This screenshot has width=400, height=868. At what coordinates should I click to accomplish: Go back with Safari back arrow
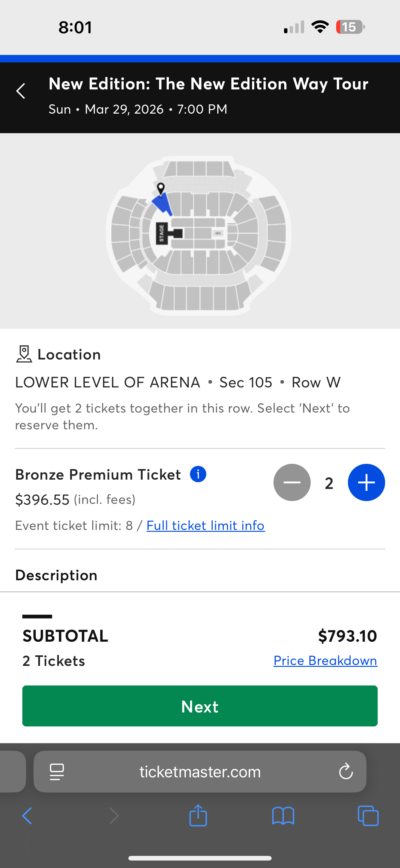click(27, 816)
